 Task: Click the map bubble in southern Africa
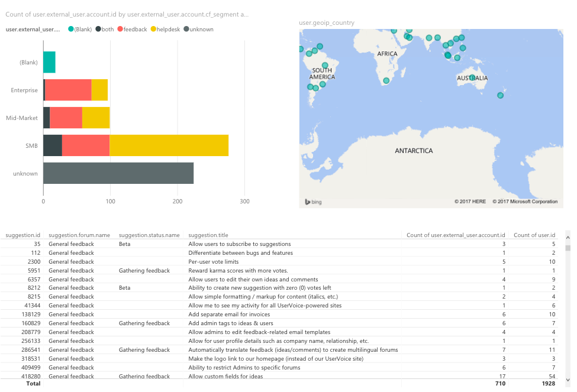386,80
